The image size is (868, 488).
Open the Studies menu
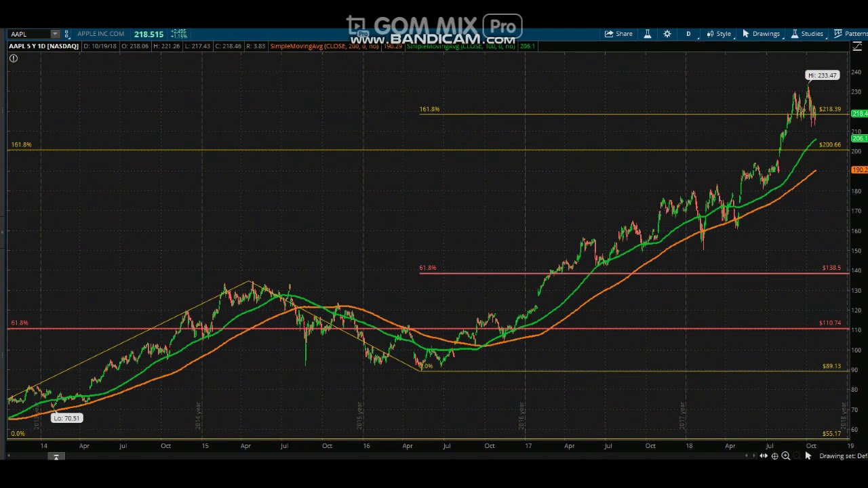pos(807,34)
